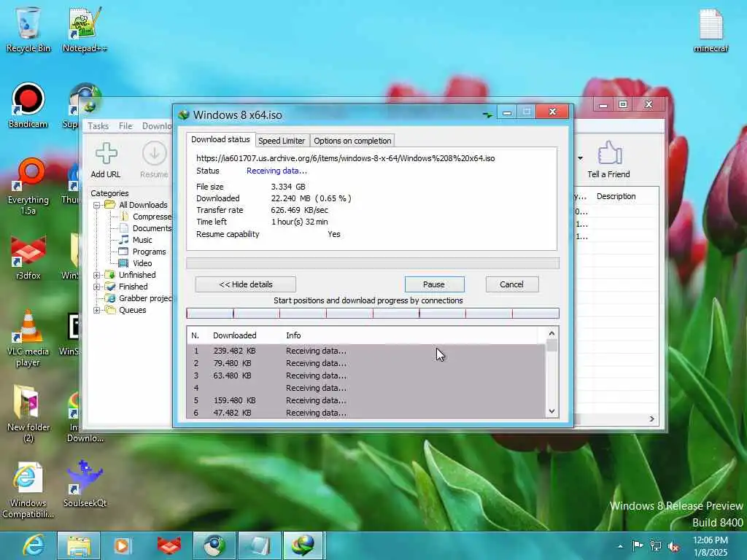Select connection row 1 with 239.482 KB

coord(366,351)
